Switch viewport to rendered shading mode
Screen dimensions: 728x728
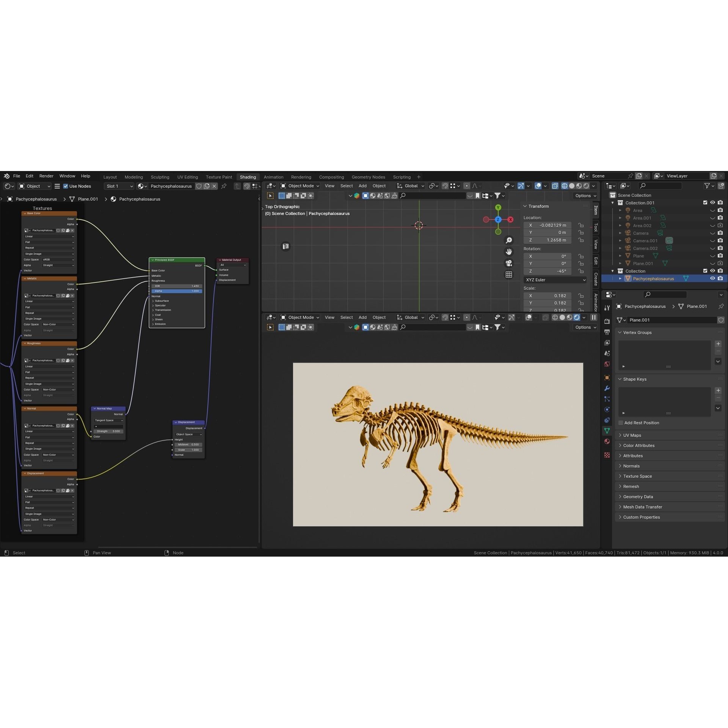(586, 186)
